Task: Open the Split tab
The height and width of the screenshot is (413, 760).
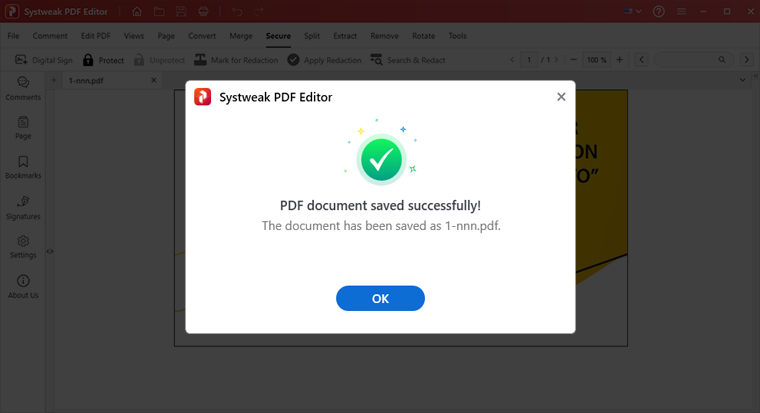Action: (312, 36)
